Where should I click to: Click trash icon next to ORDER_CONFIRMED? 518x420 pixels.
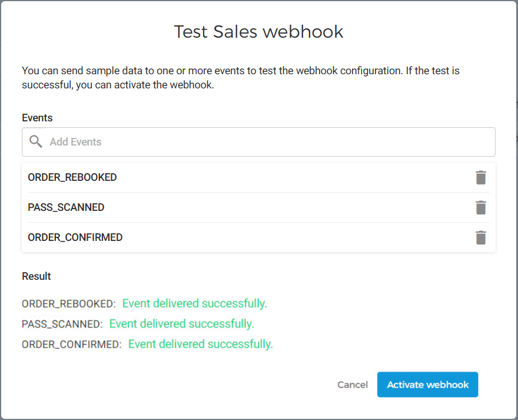click(x=481, y=237)
